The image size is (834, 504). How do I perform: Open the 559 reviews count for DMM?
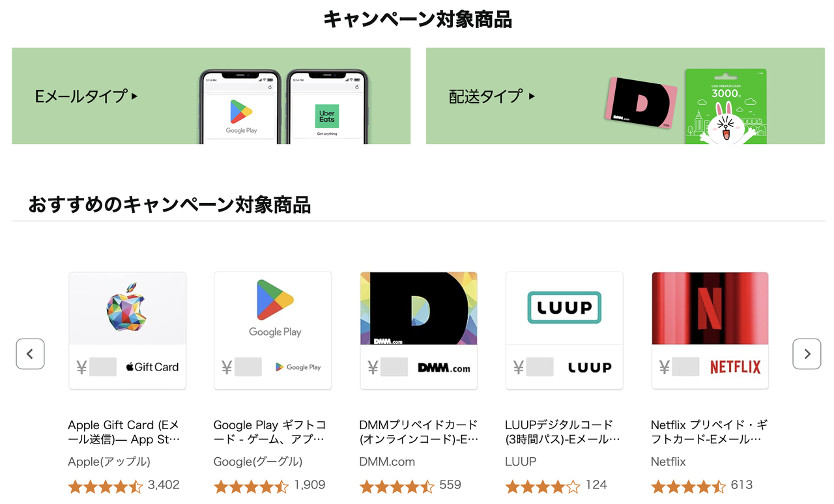pos(450,485)
